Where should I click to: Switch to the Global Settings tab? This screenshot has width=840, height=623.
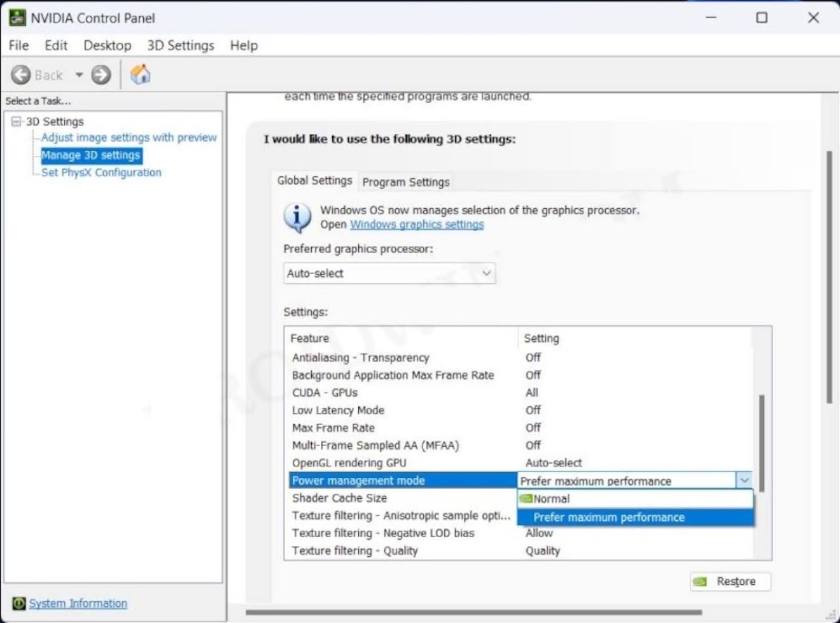pos(315,180)
